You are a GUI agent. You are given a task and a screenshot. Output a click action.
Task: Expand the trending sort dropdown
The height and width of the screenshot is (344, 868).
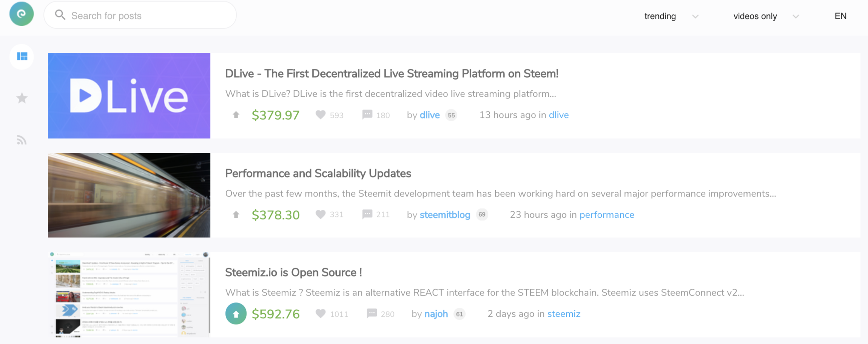pyautogui.click(x=671, y=16)
